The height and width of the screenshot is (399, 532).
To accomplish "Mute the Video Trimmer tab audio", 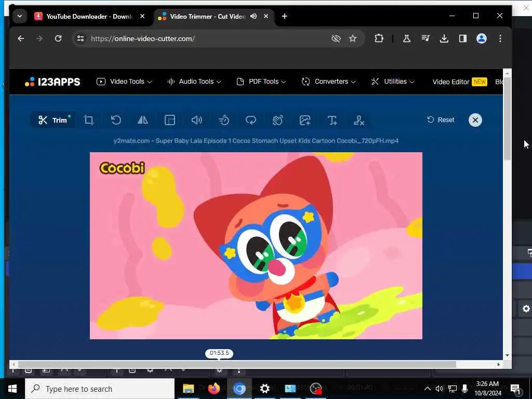I will point(254,16).
